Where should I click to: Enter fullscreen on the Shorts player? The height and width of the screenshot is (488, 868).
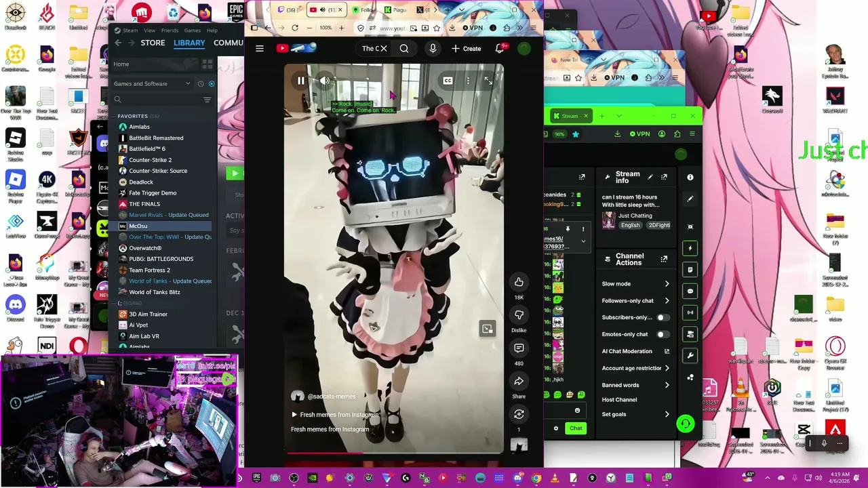click(488, 81)
